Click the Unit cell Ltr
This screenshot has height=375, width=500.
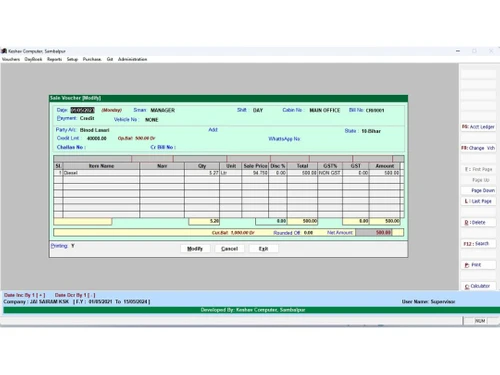click(x=231, y=173)
